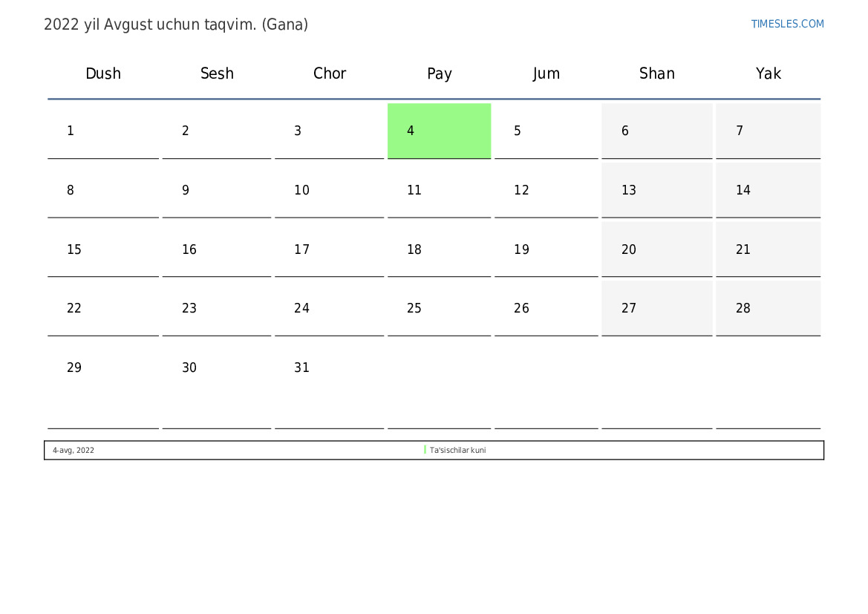Select Sunday the 14th cell

(x=768, y=190)
